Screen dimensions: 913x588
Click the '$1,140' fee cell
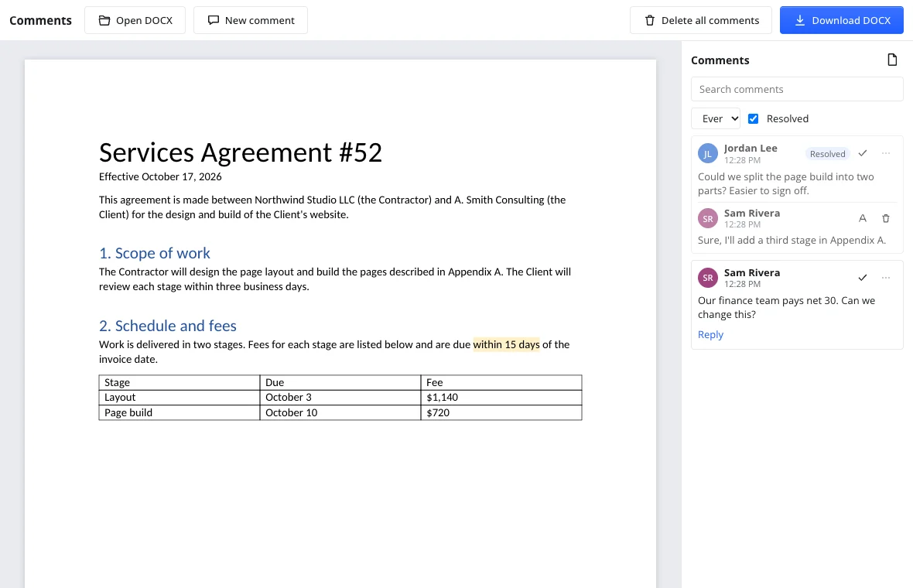(x=501, y=398)
